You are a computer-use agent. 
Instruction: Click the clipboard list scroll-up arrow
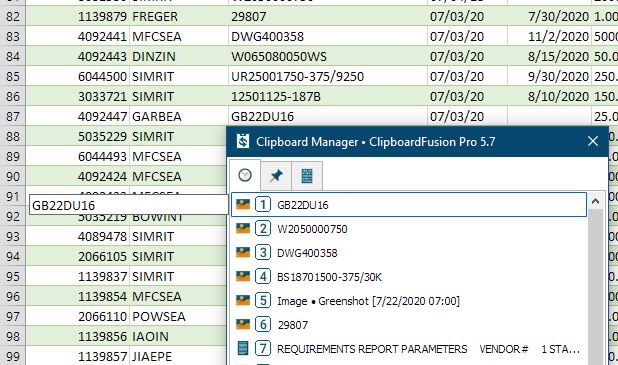point(595,201)
